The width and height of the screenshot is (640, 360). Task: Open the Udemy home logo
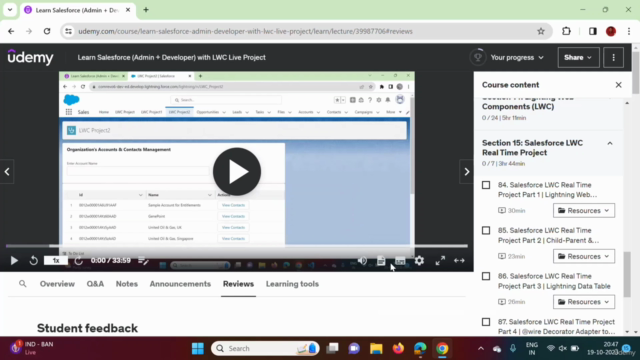click(x=30, y=58)
